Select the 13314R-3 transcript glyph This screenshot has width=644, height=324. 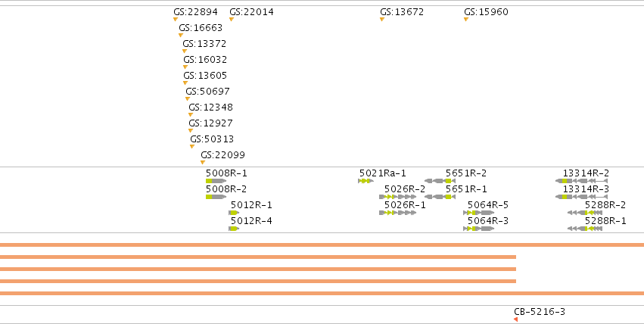(x=582, y=197)
